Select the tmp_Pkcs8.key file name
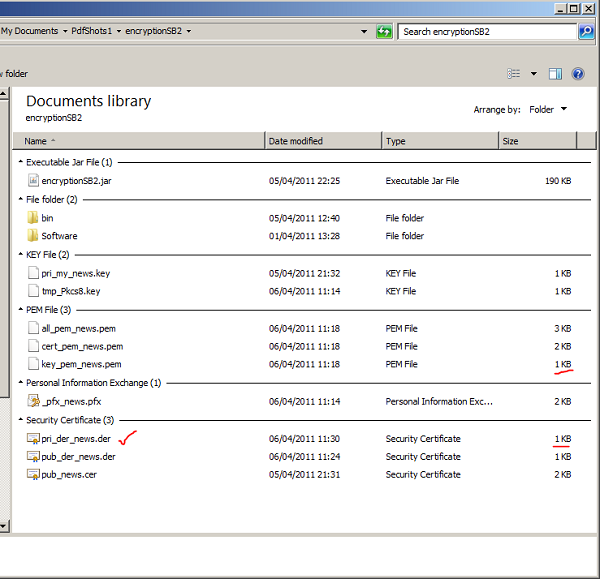Viewport: 600px width, 579px height. coord(71,291)
